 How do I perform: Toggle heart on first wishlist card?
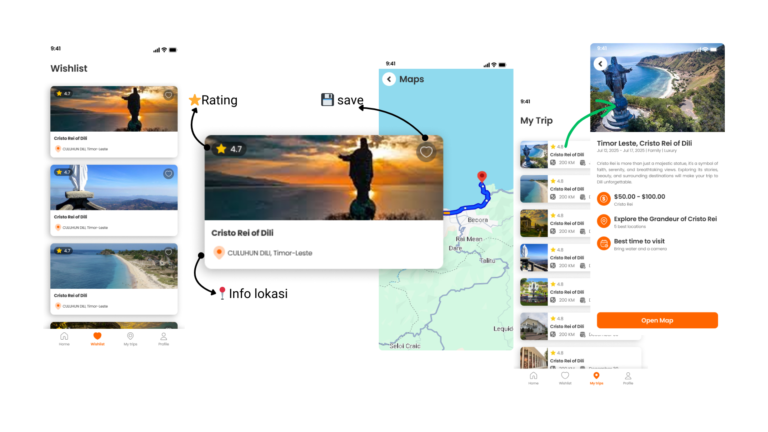(x=168, y=95)
